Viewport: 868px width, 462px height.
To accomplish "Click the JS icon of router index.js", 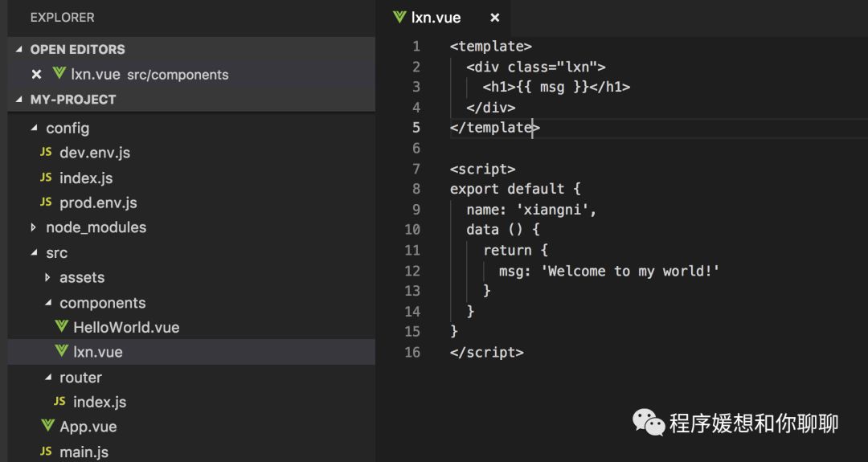I will (59, 402).
